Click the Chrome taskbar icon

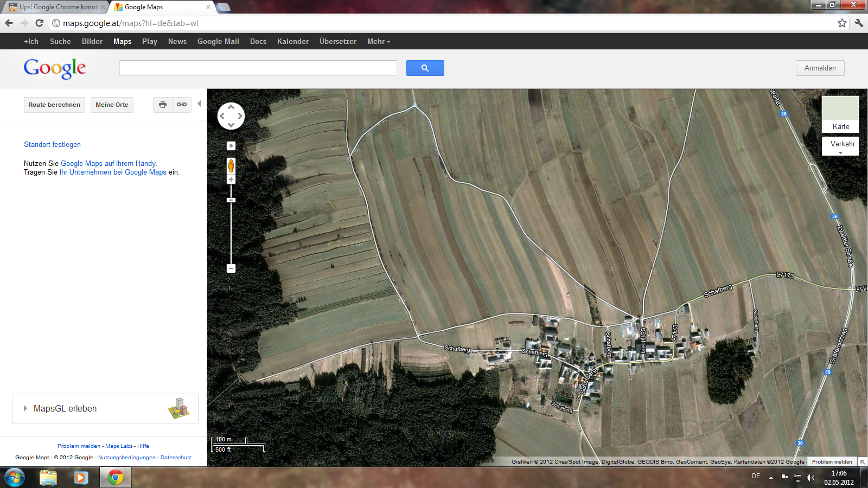(115, 478)
